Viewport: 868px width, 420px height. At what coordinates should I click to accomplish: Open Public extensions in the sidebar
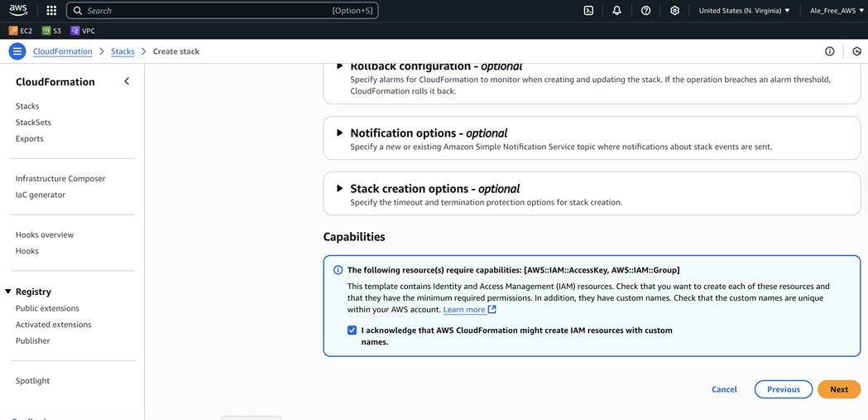click(x=47, y=309)
